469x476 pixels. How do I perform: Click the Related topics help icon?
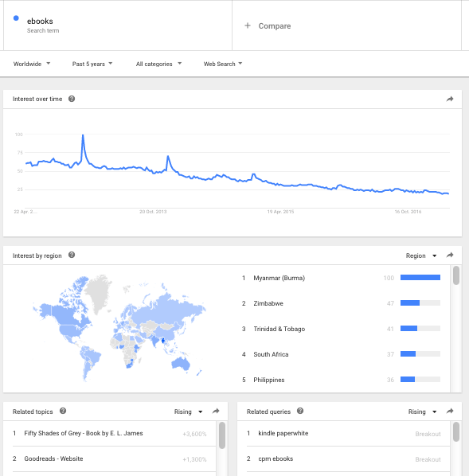[63, 411]
